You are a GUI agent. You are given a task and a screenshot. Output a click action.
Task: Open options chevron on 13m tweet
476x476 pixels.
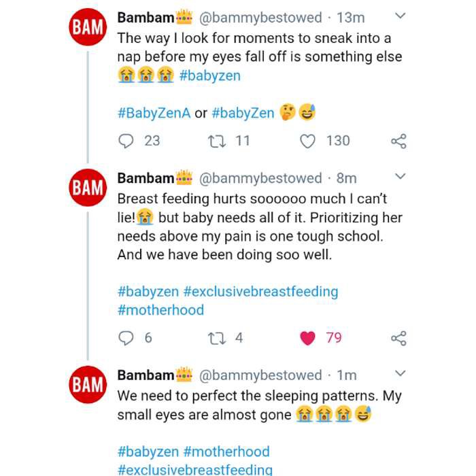pos(401,16)
